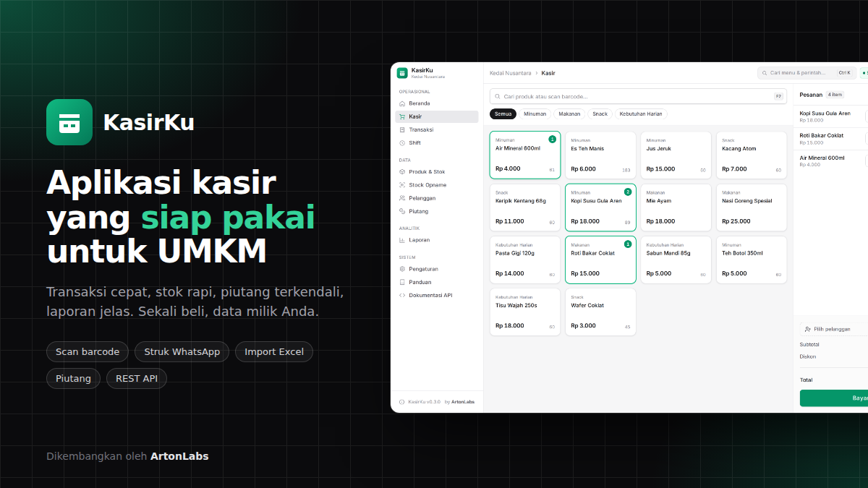
Task: Click the info icon beside KasirKu v0.3.0
Action: [x=402, y=402]
